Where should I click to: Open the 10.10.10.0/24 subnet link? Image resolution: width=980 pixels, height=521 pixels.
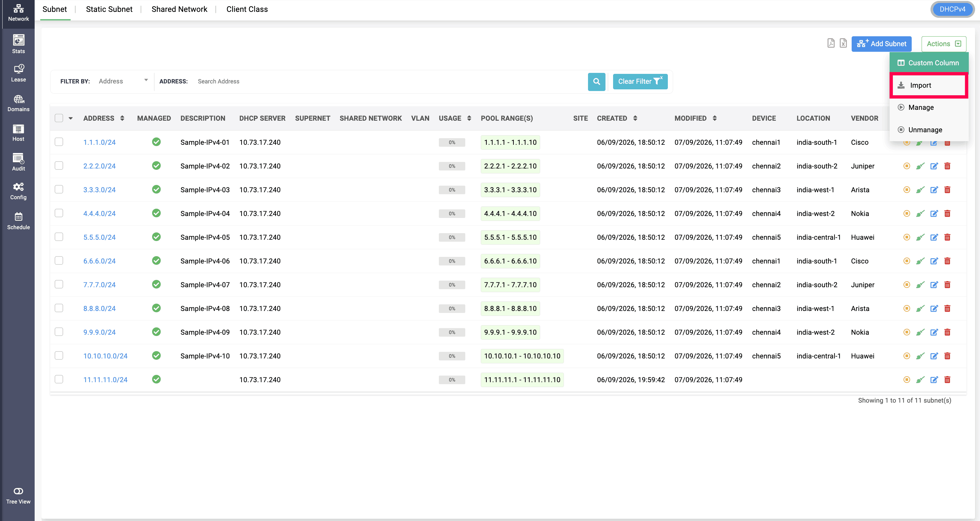(x=105, y=356)
